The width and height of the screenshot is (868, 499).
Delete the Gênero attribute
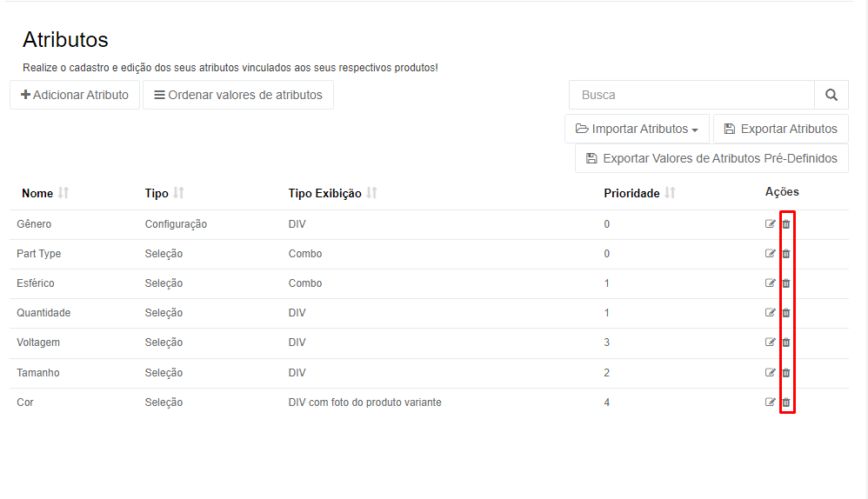(786, 224)
